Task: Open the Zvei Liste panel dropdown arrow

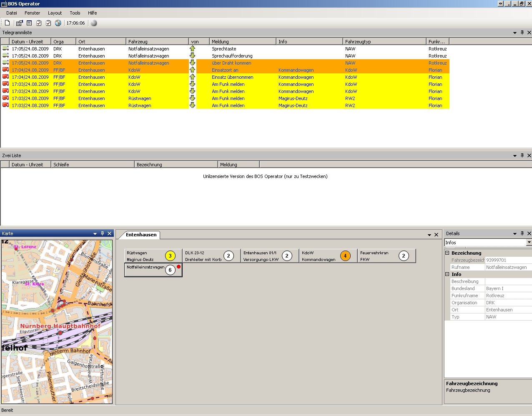Action: [515, 155]
